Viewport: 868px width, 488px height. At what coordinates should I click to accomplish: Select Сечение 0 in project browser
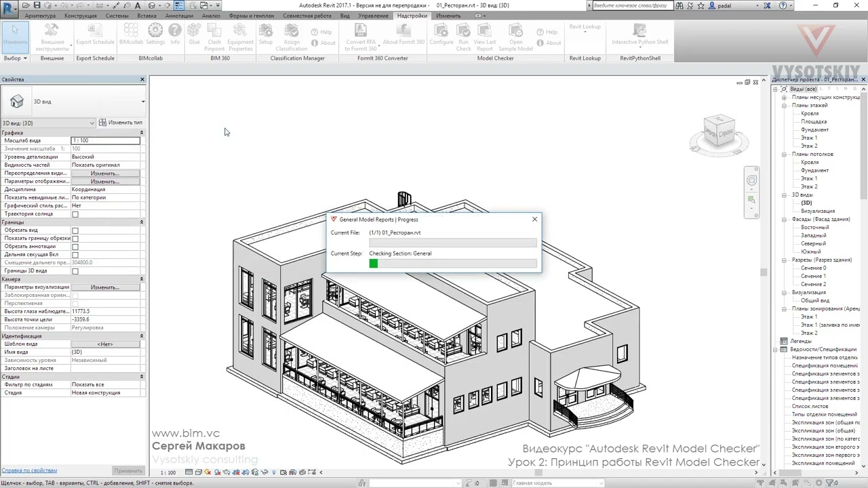[813, 268]
